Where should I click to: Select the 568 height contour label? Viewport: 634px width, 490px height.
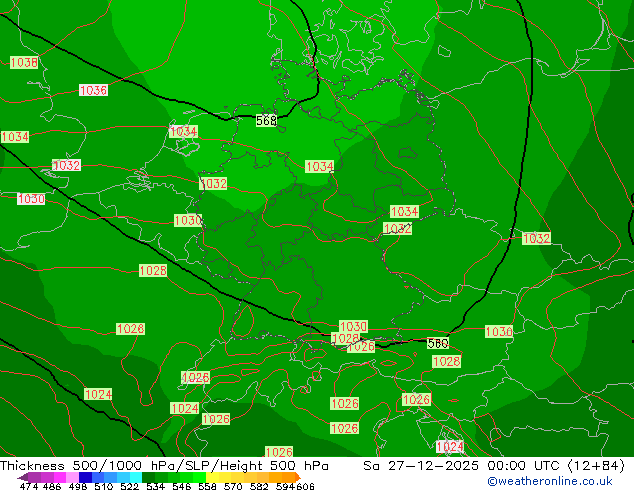[266, 120]
